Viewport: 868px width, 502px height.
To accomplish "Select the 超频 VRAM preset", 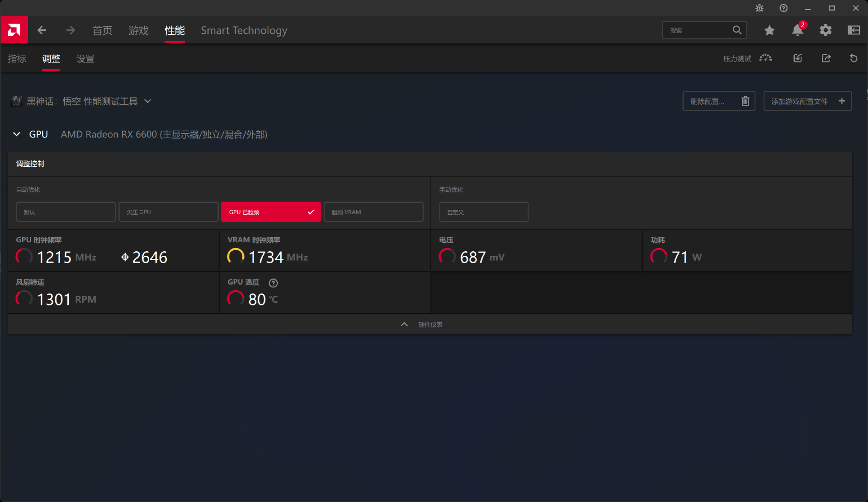I will (373, 212).
